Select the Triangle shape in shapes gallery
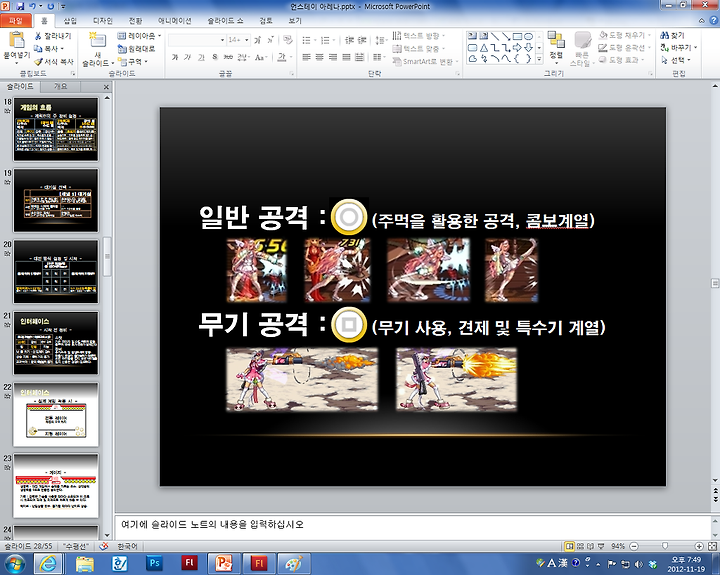Image resolution: width=720 pixels, height=575 pixels. click(484, 47)
